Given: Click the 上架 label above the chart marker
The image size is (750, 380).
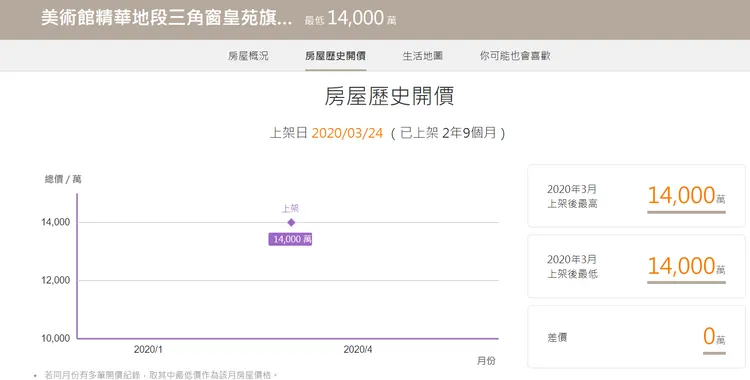Looking at the screenshot, I should pyautogui.click(x=290, y=208).
